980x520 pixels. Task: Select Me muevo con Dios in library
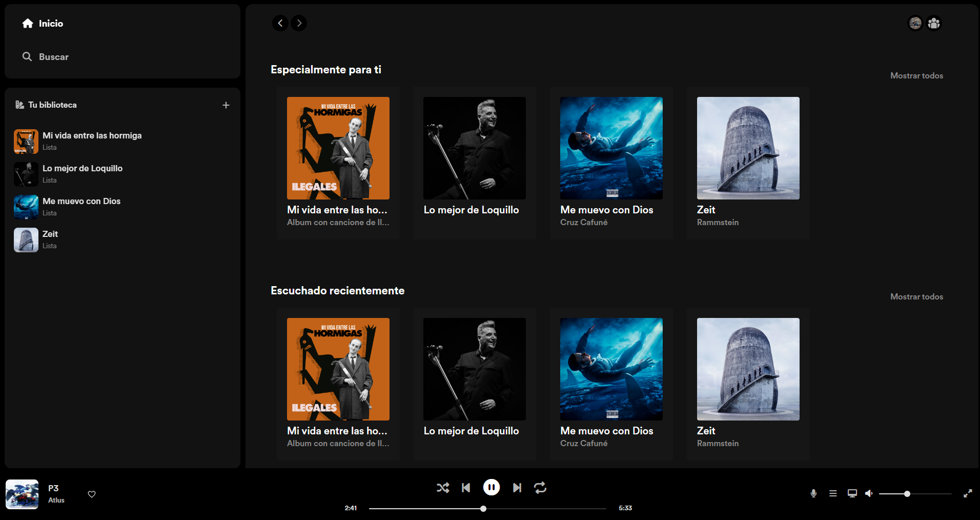tap(122, 207)
